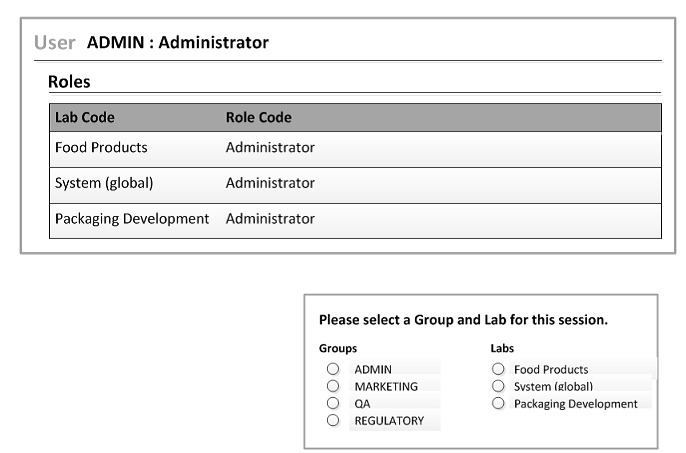The height and width of the screenshot is (453, 686).
Task: Click the Administrator role in Packaging Development row
Action: [270, 219]
